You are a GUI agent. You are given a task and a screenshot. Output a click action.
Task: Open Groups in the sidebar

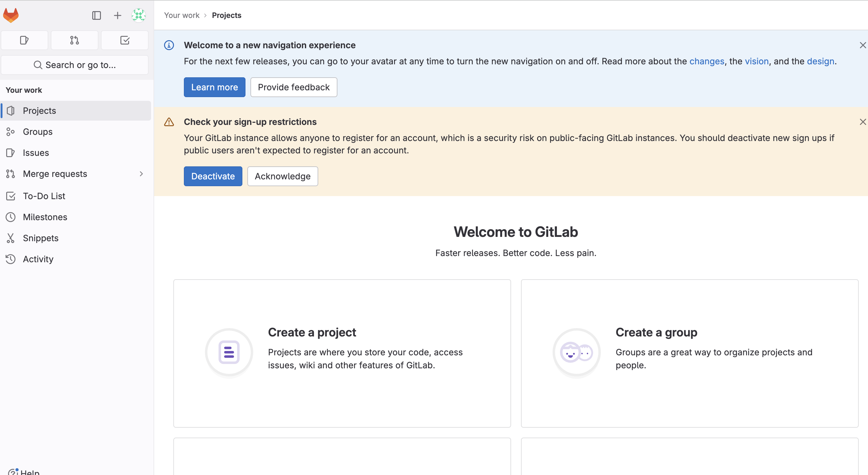[x=76, y=132]
